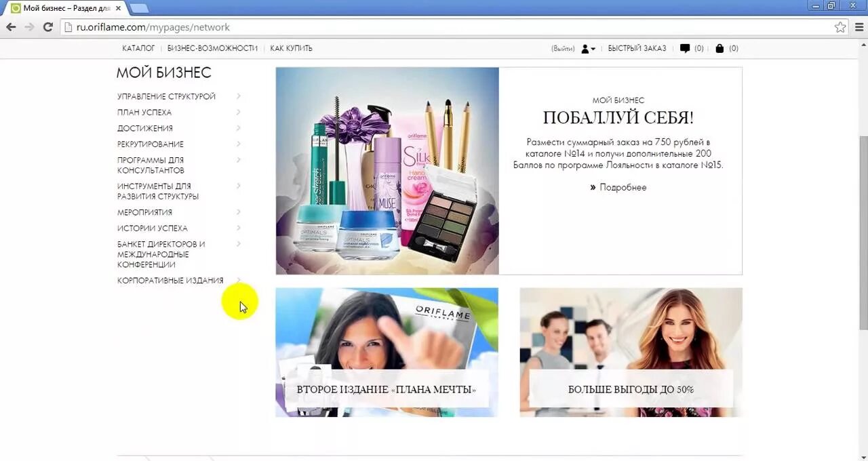Image resolution: width=868 pixels, height=461 pixels.
Task: Expand chevron next to Инструменты для развития
Action: click(x=238, y=186)
